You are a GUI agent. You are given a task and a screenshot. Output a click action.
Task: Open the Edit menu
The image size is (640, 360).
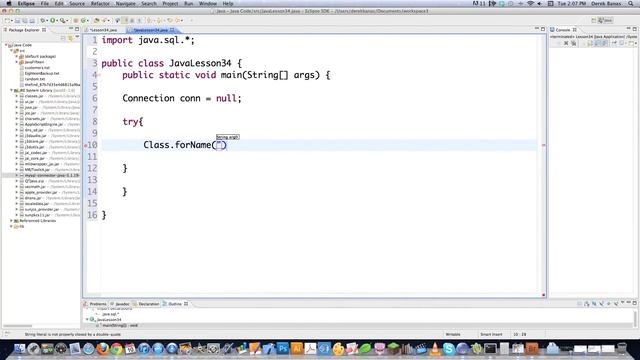(59, 3)
